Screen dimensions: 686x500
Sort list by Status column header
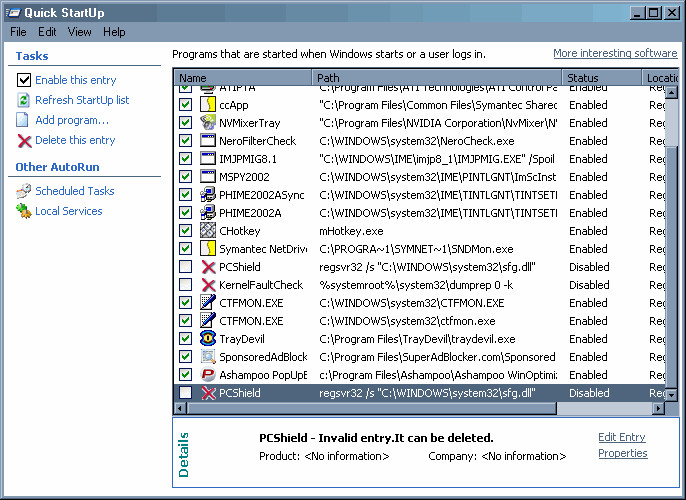pos(602,77)
